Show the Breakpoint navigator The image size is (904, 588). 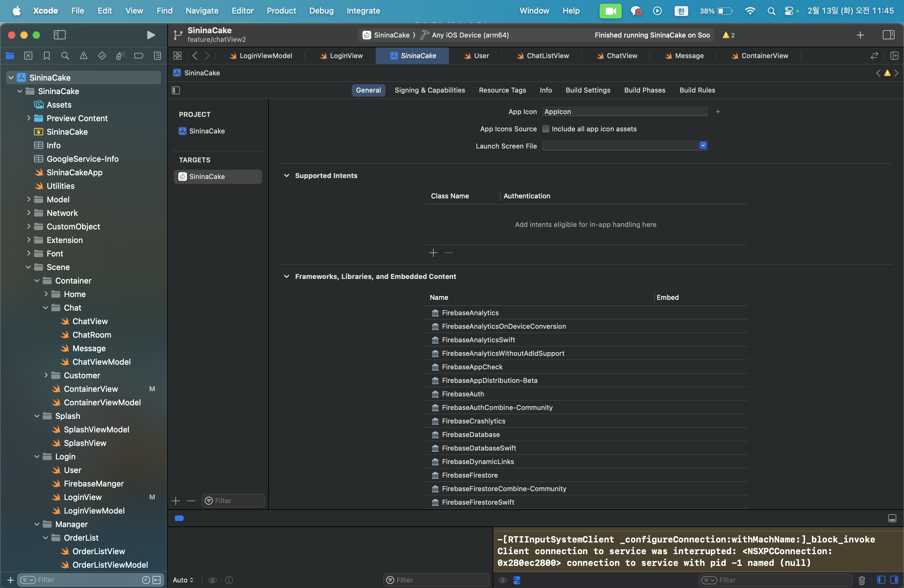[139, 56]
